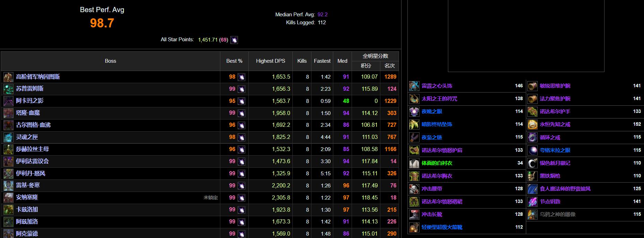
Task: Click boss icon for 高阶督军纳因图斯
Action: (8, 77)
